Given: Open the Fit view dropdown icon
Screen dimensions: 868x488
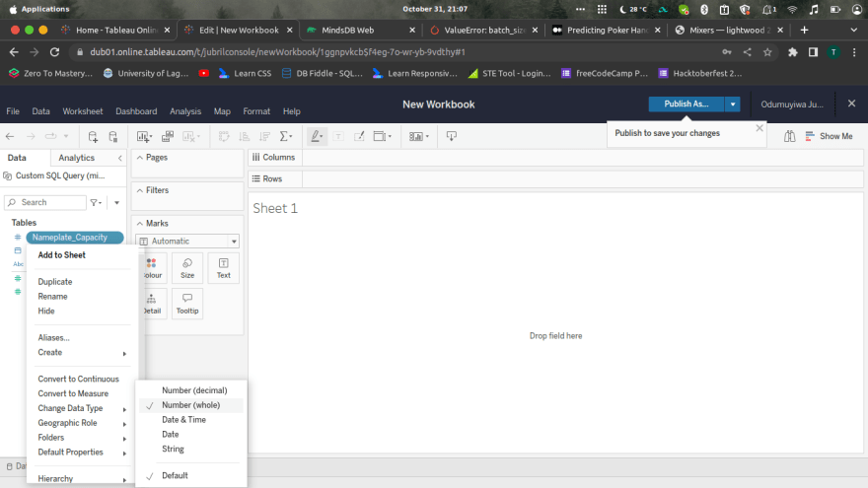Looking at the screenshot, I should (x=382, y=136).
